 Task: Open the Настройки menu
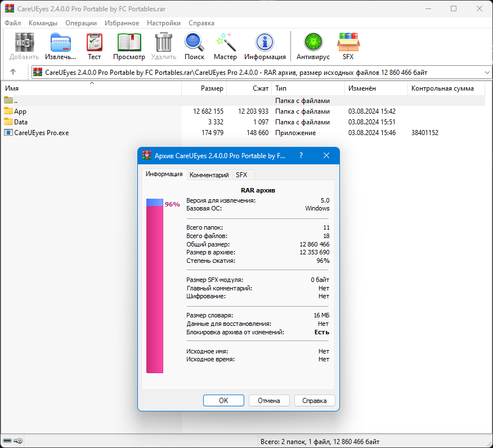pyautogui.click(x=164, y=23)
